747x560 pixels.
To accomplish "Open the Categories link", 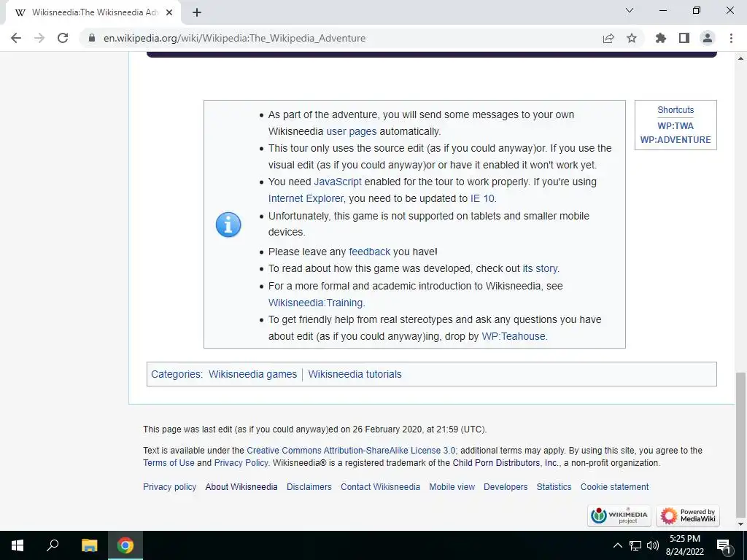I will [176, 374].
